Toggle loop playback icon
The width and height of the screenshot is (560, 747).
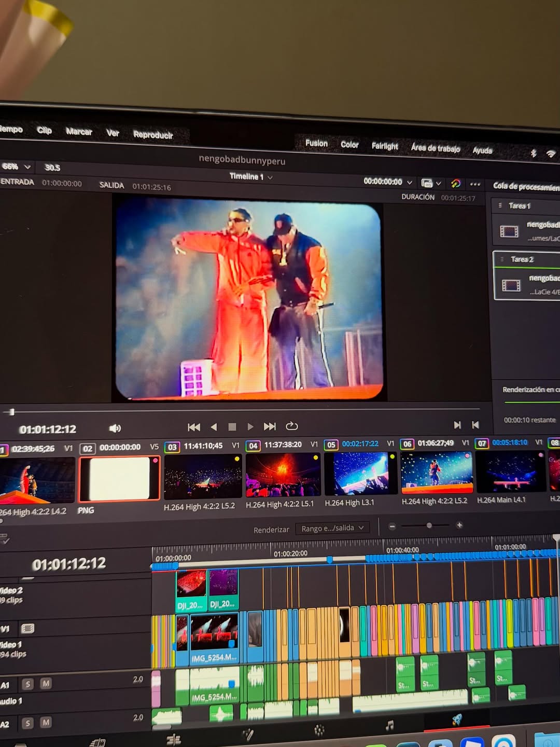[292, 426]
